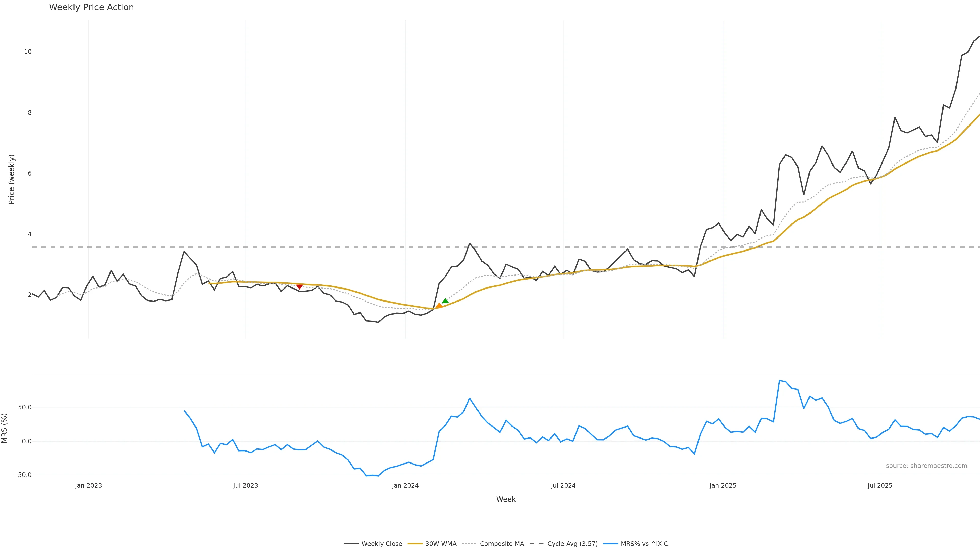Click the sharemaestro.com source text
Image resolution: width=980 pixels, height=551 pixels.
point(926,466)
